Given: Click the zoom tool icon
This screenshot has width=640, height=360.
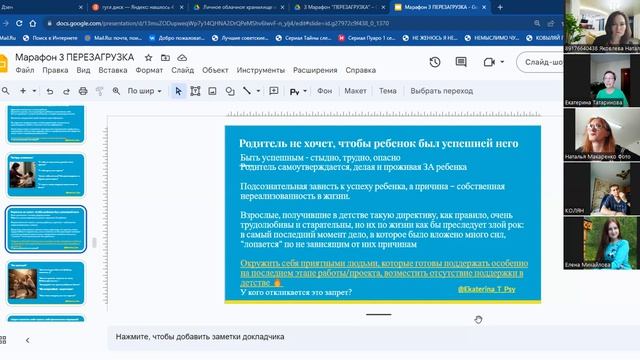Looking at the screenshot, I should point(116,91).
